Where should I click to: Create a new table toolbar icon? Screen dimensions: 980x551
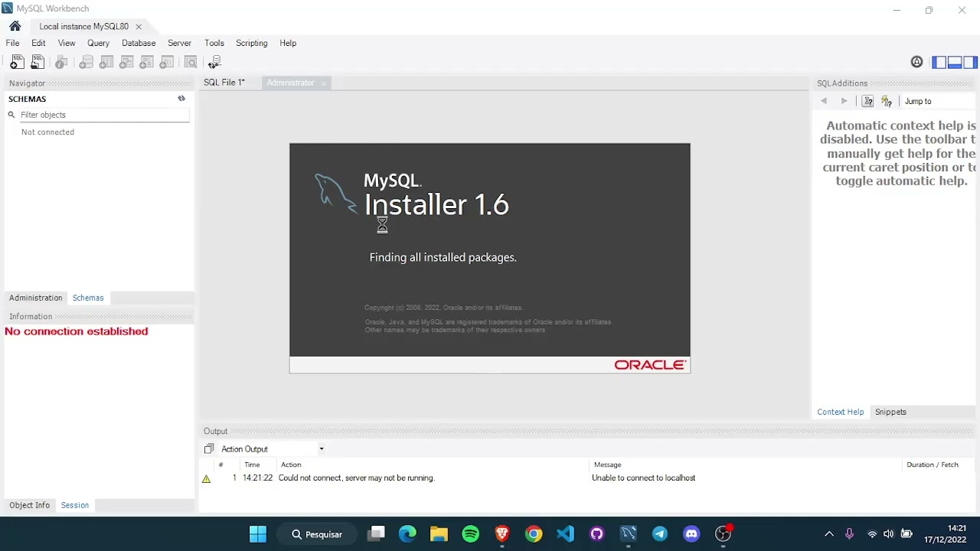point(106,62)
